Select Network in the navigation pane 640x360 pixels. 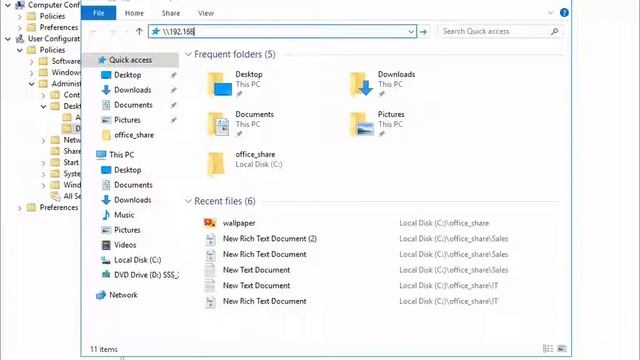(123, 295)
